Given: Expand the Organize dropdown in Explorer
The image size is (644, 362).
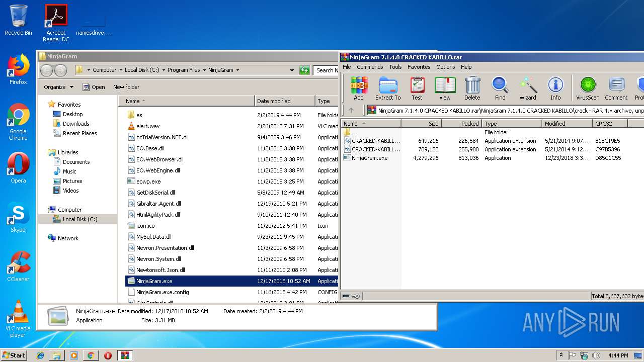Looking at the screenshot, I should 58,87.
